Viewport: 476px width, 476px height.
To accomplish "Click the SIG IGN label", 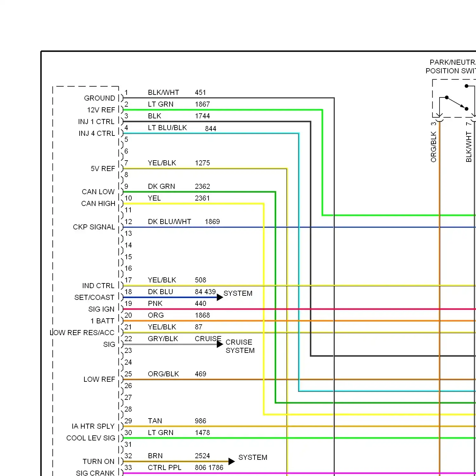I will coord(101,309).
